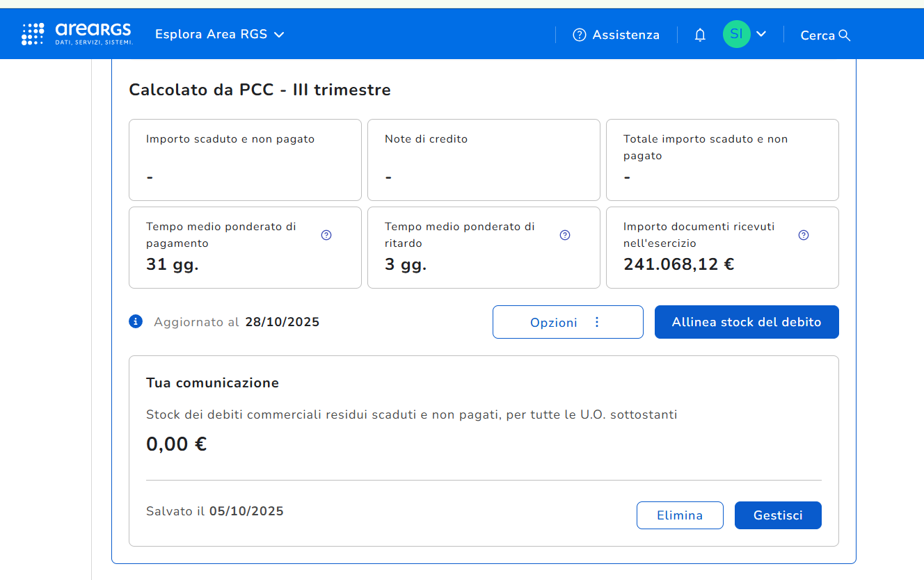924x580 pixels.
Task: Show help for Tempo medio ponderato di ritardo
Action: click(x=565, y=235)
